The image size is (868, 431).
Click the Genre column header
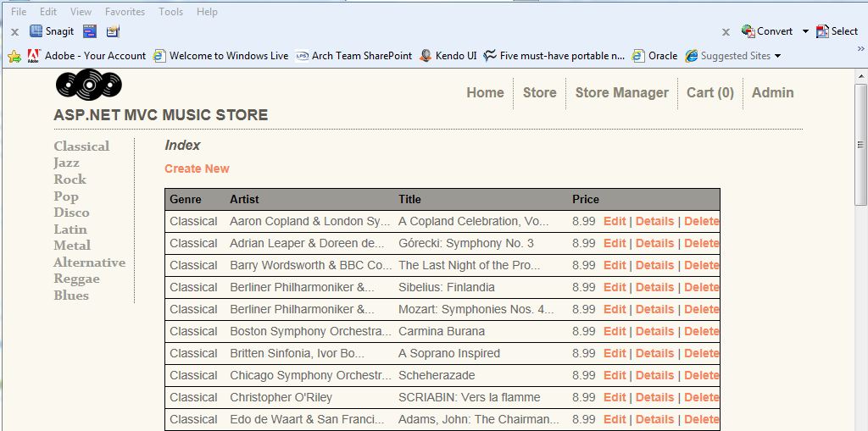click(x=186, y=199)
